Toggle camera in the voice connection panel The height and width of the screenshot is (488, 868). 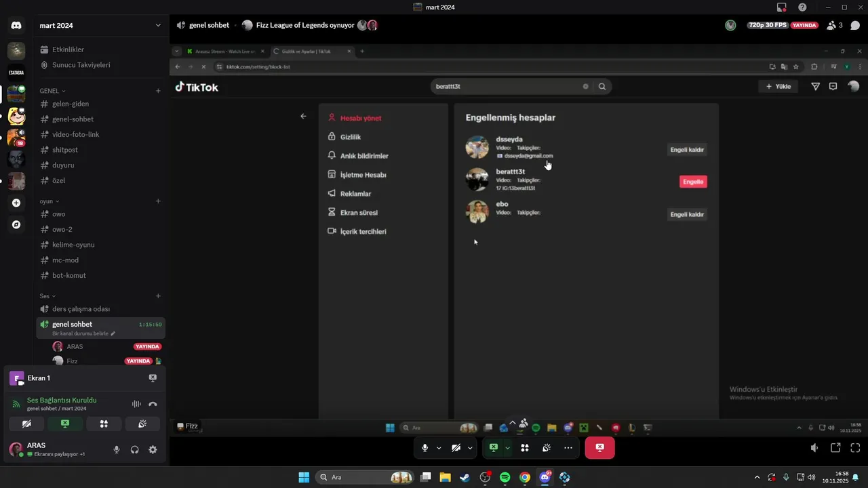pos(26,424)
